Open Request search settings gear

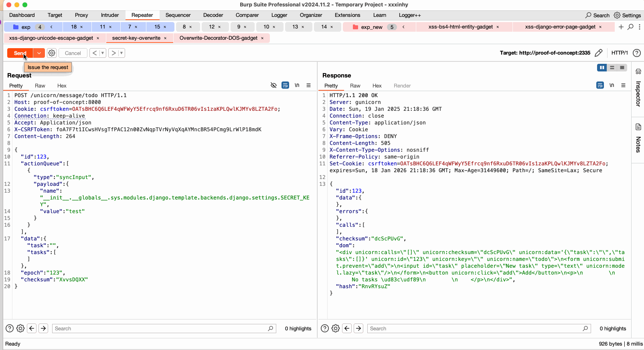tap(20, 328)
